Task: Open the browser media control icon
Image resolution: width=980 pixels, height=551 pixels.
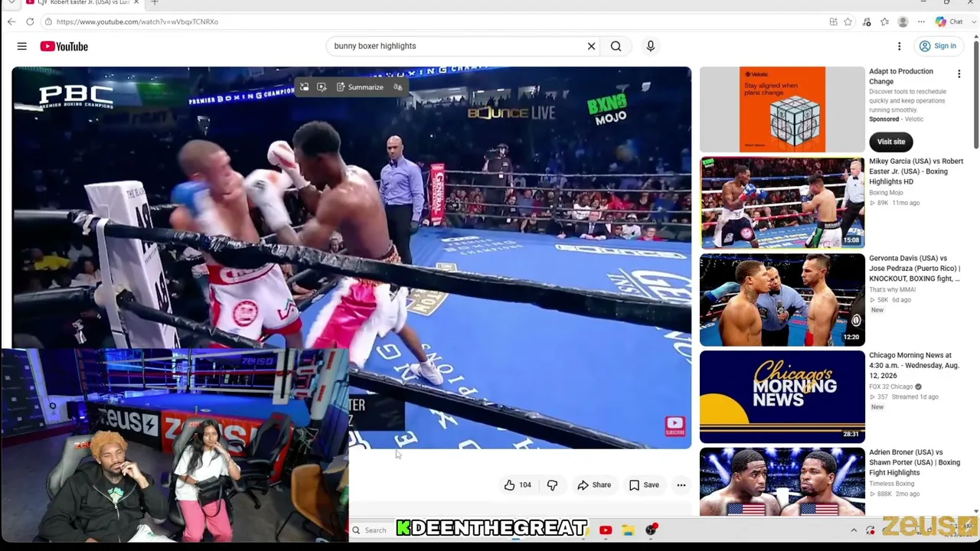Action: click(867, 22)
